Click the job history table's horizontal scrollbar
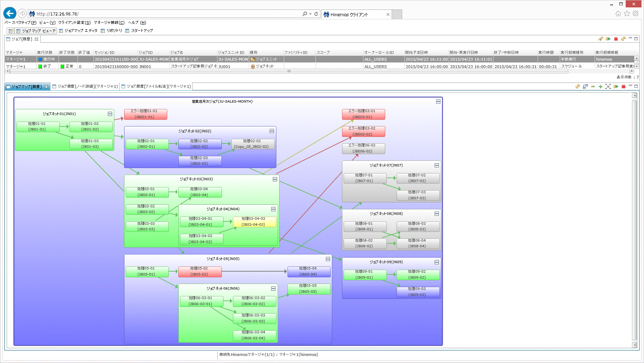Image resolution: width=644 pixels, height=363 pixels. pos(289,71)
